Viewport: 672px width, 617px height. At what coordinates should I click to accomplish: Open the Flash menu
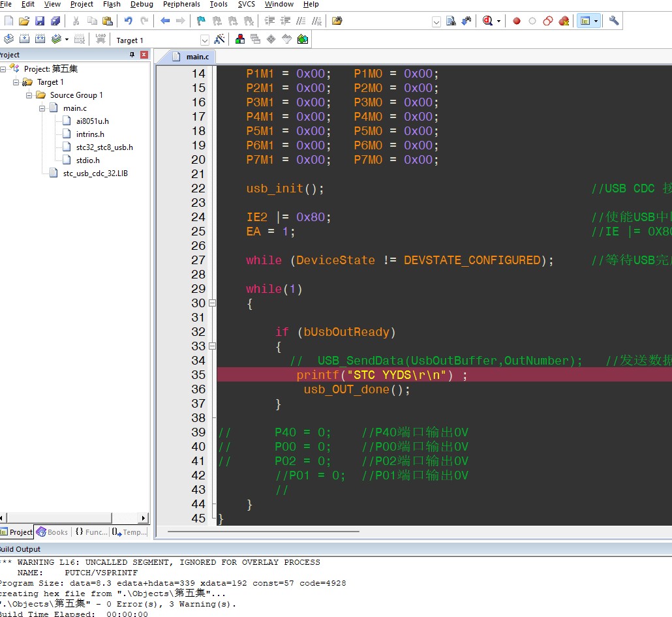point(112,5)
